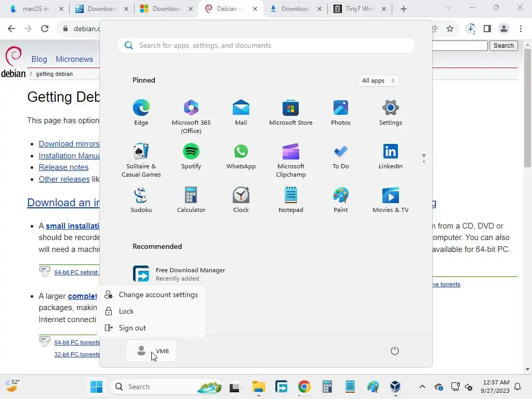Open the weather widget showing 52°
The image size is (532, 399).
pos(12,386)
